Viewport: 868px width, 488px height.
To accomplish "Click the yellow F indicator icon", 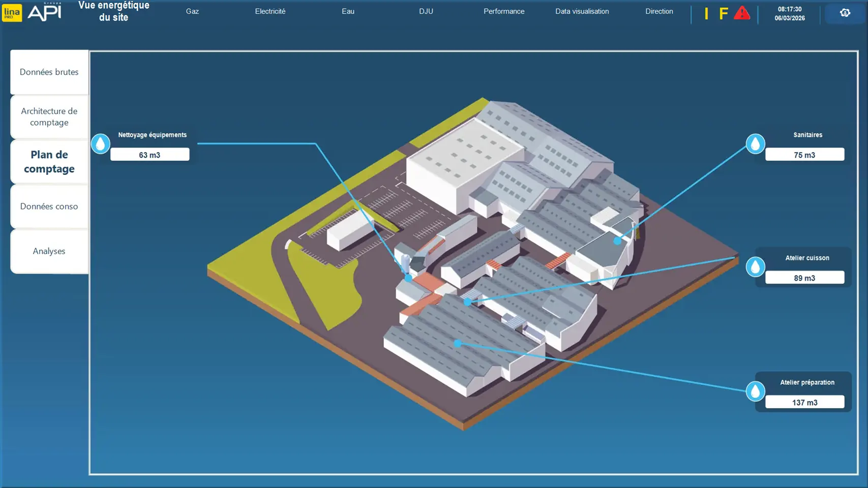I will click(x=723, y=14).
